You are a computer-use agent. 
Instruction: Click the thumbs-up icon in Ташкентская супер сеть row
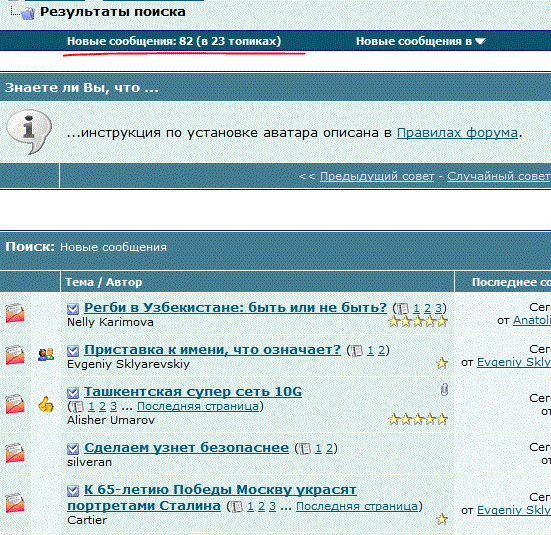point(46,404)
